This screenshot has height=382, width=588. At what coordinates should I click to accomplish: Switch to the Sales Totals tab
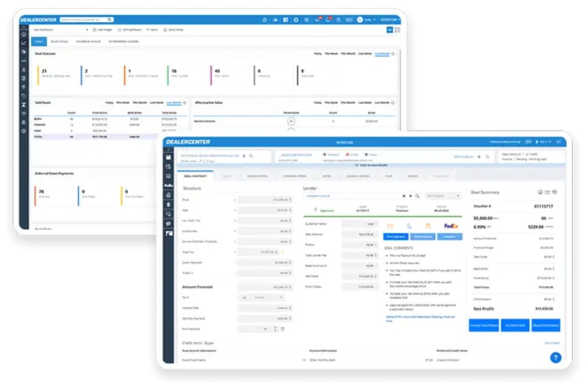click(59, 42)
